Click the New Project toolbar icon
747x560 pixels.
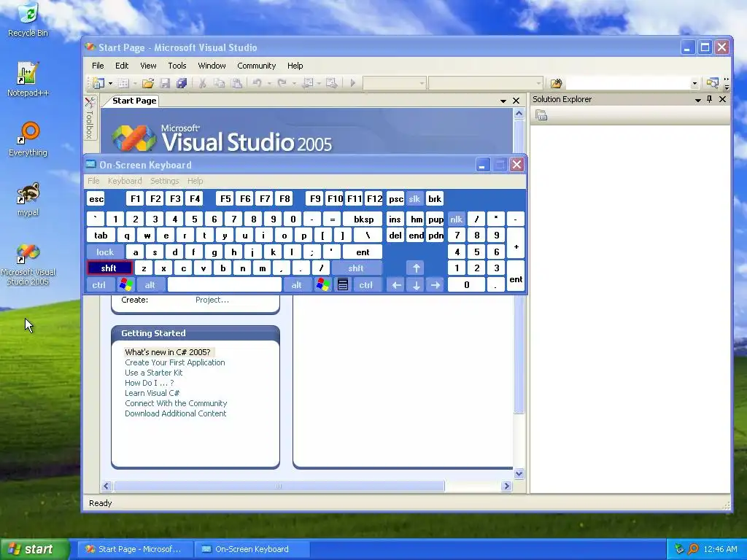coord(98,83)
